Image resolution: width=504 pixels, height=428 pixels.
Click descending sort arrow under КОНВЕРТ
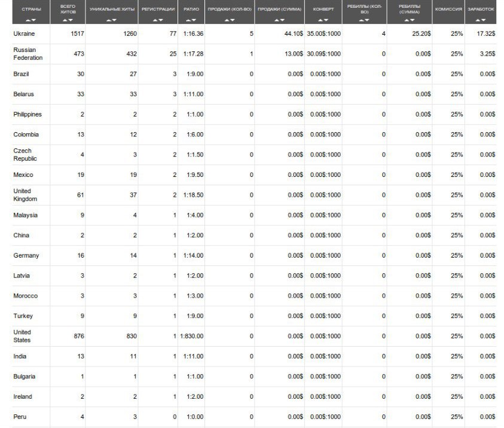(326, 20)
